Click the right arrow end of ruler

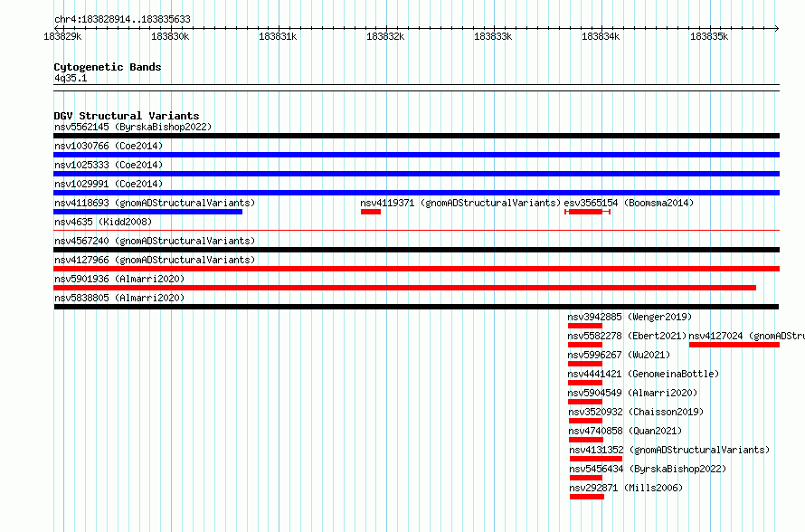tap(777, 29)
